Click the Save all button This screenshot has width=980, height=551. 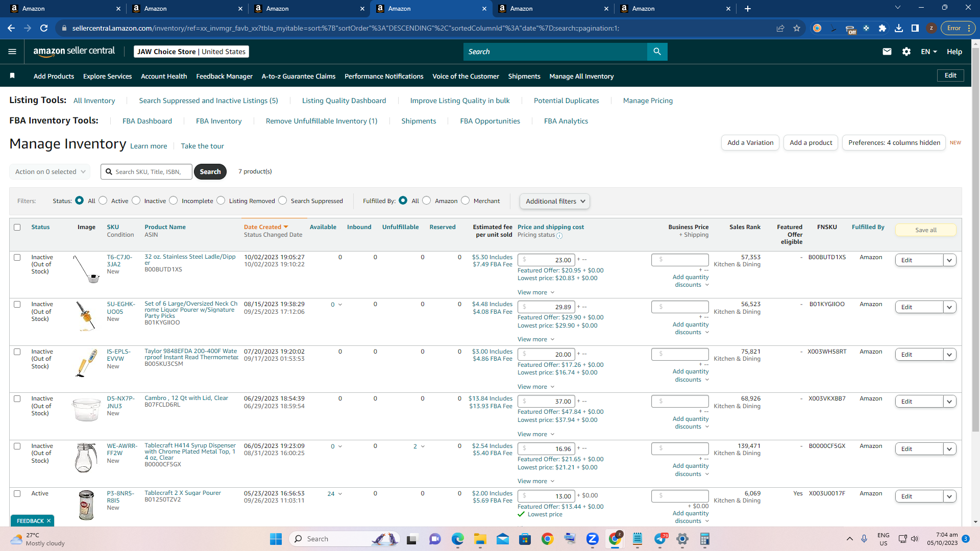coord(926,230)
